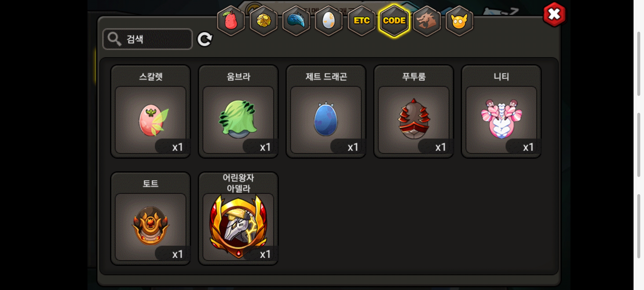Viewport: 644px width, 290px height.
Task: Select the ETC tab
Action: click(361, 21)
